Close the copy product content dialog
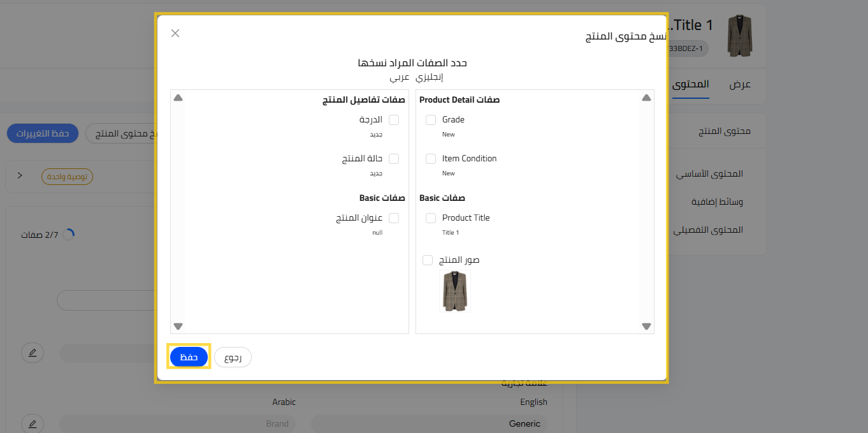 (x=175, y=33)
